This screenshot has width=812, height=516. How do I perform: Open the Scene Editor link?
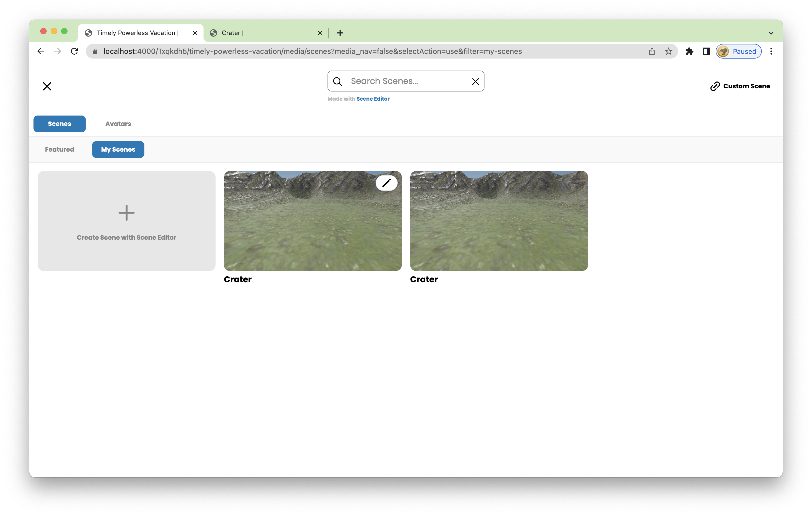[373, 99]
